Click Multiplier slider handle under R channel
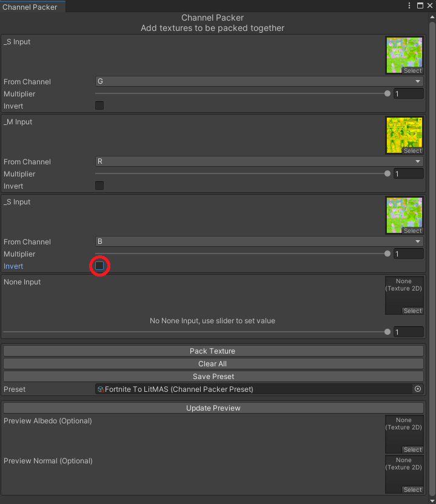436x504 pixels. [387, 173]
